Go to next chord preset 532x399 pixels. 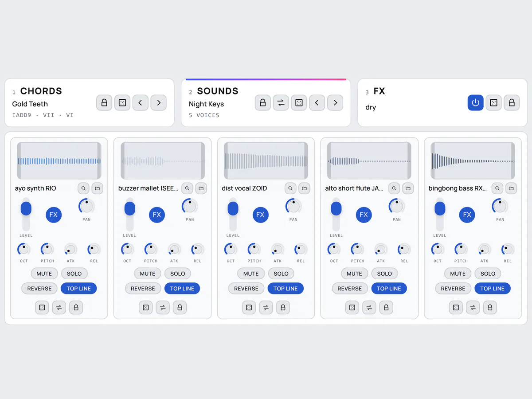point(159,103)
